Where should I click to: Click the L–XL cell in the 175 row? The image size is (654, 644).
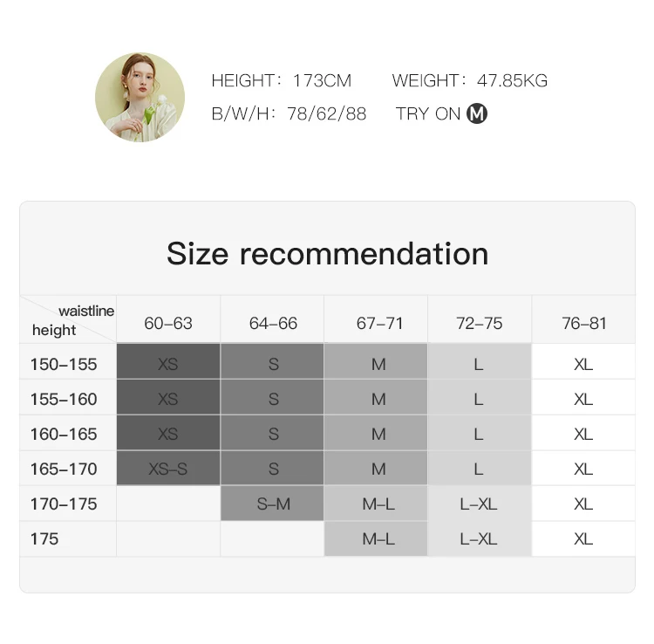click(479, 538)
